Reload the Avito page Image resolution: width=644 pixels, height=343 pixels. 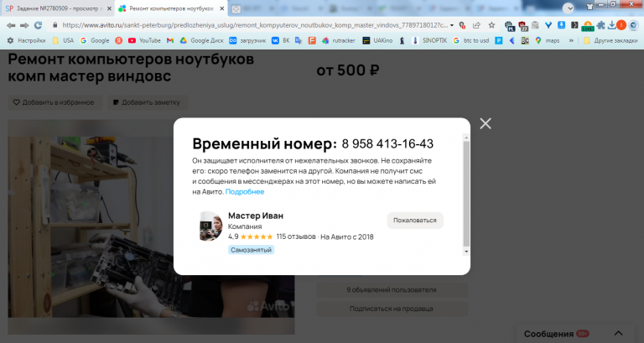coord(38,25)
